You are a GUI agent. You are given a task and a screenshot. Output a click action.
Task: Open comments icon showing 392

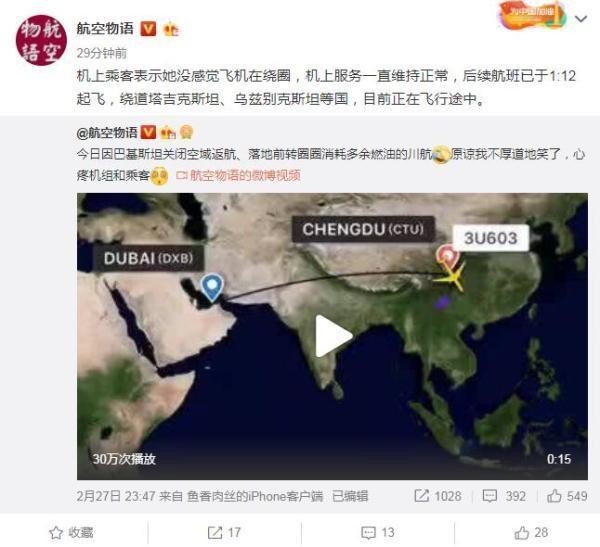(x=490, y=496)
